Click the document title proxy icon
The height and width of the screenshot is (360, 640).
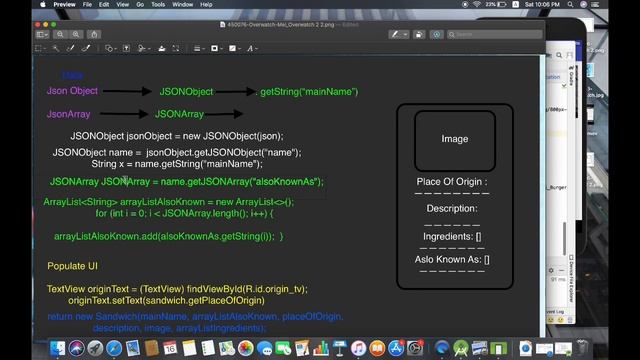(222, 24)
